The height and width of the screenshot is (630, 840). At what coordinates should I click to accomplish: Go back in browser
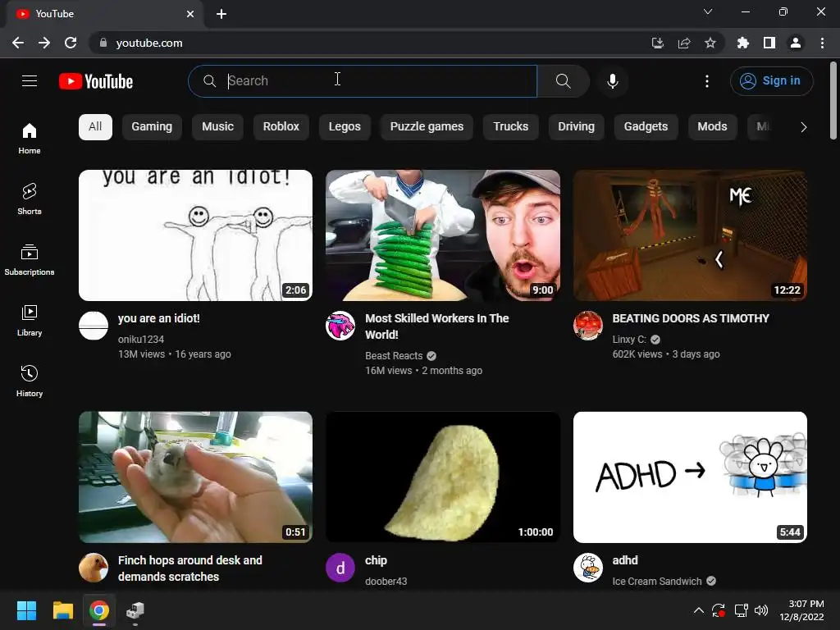coord(18,43)
